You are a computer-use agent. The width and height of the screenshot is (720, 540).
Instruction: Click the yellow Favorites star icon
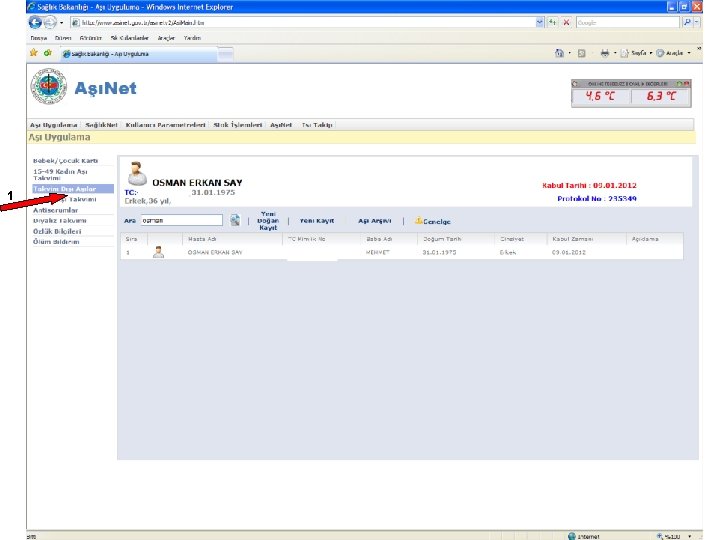(x=34, y=53)
